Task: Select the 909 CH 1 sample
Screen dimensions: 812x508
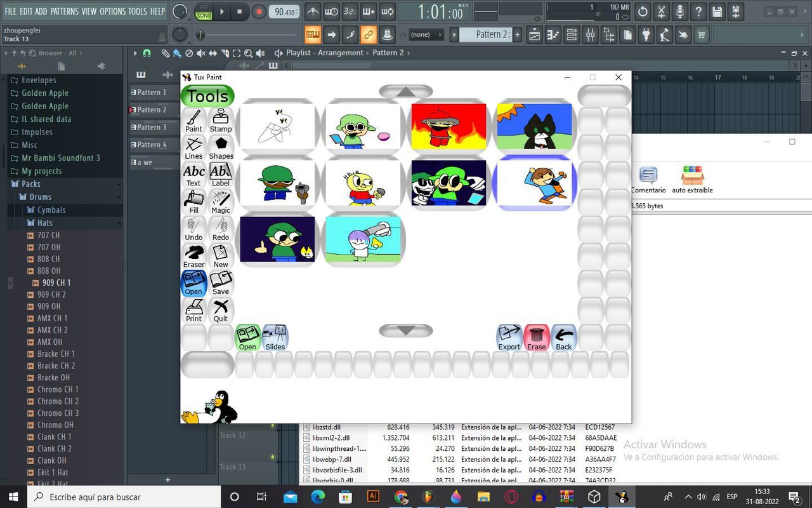Action: 56,283
